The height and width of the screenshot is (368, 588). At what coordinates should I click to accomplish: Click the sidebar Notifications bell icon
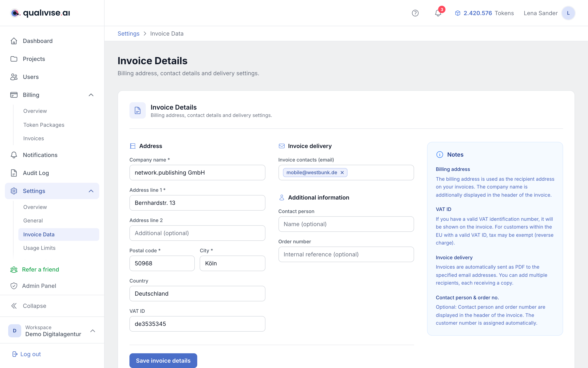pyautogui.click(x=14, y=155)
